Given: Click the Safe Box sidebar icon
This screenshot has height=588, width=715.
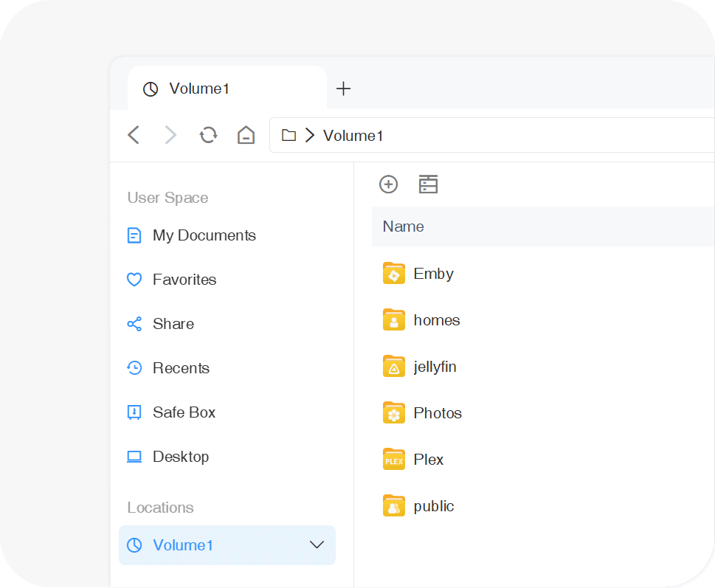Looking at the screenshot, I should [x=134, y=412].
